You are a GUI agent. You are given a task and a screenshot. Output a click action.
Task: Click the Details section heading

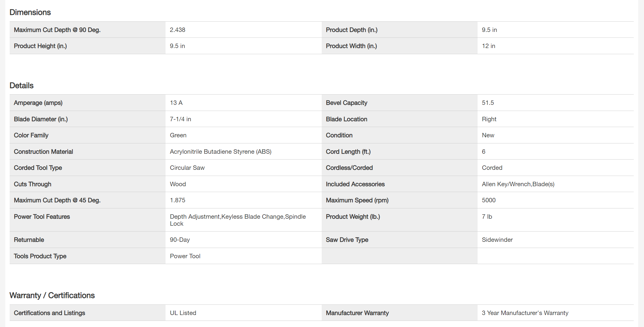pos(21,85)
